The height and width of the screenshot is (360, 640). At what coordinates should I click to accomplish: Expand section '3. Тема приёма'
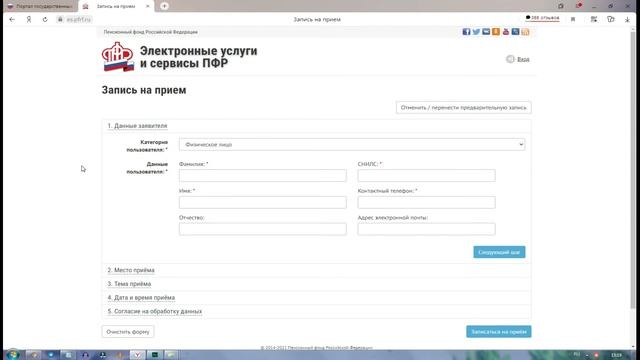tap(129, 284)
